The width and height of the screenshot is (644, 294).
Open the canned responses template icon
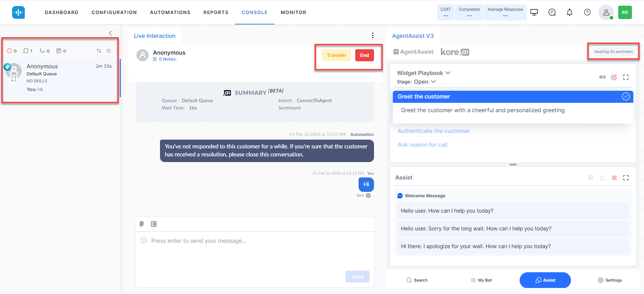(x=154, y=224)
